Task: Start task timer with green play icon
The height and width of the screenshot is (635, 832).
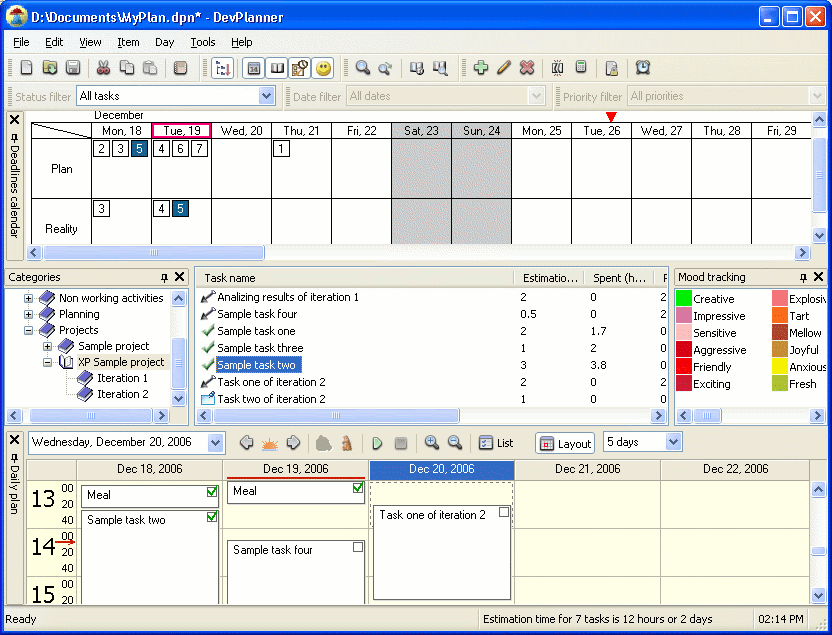Action: pyautogui.click(x=377, y=443)
